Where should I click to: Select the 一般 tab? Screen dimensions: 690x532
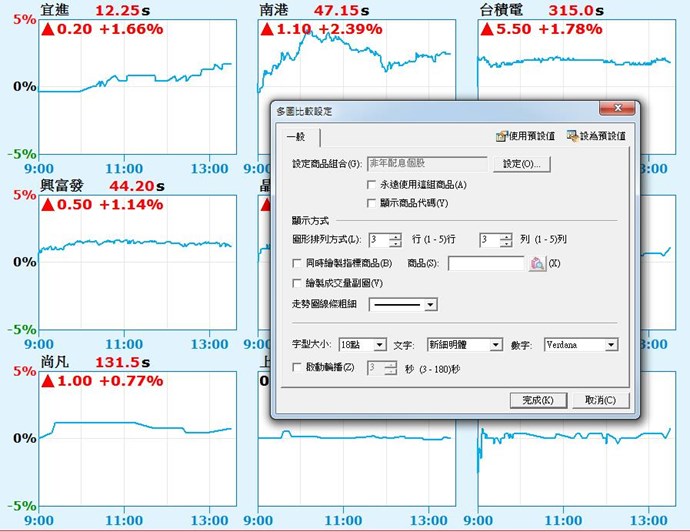coord(296,137)
